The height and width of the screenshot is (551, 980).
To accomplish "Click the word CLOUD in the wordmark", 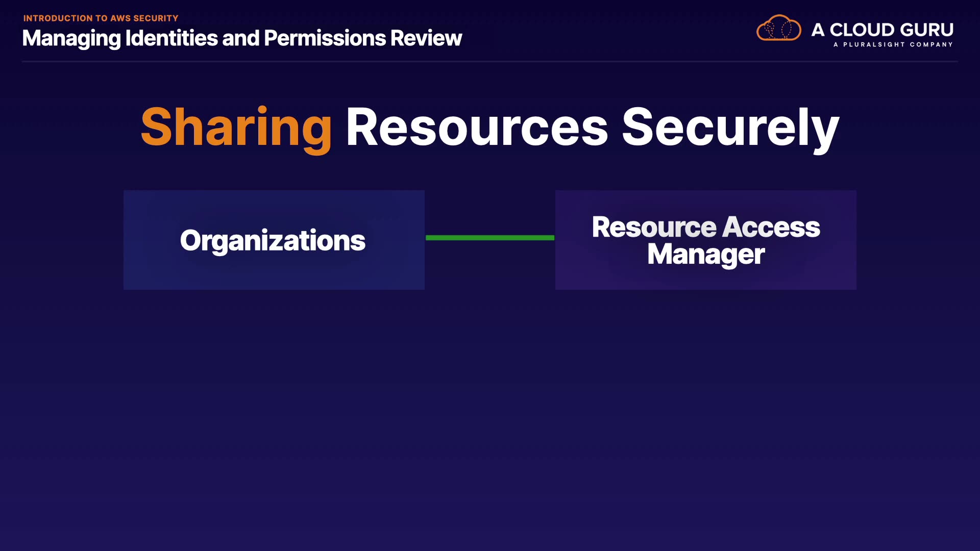I will (x=862, y=30).
